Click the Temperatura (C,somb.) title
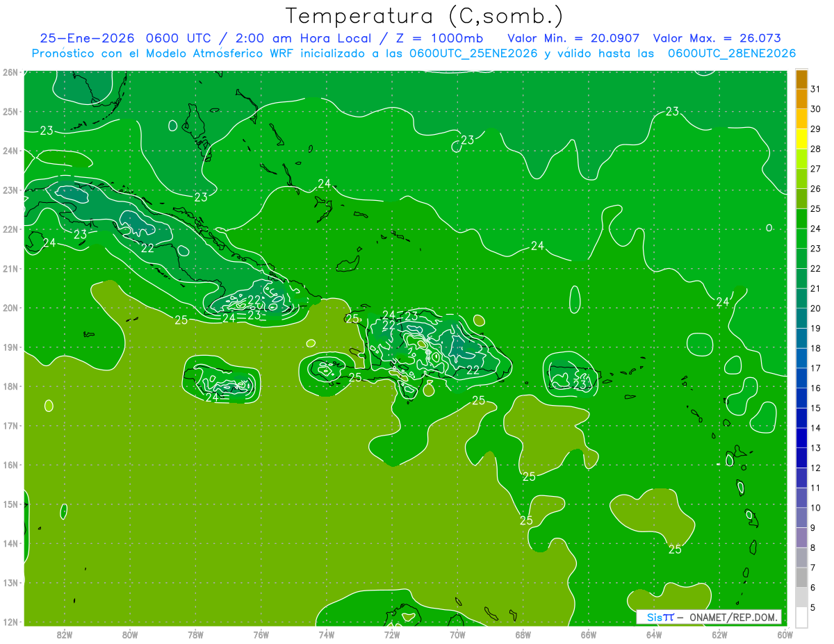 425,15
